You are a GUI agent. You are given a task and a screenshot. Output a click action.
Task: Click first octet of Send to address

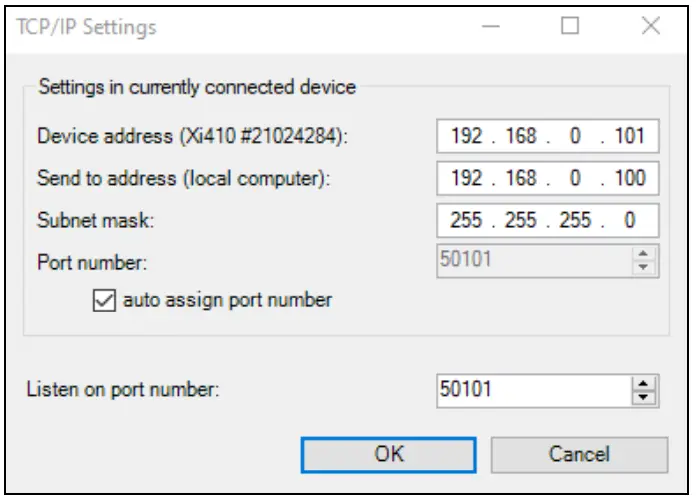(467, 179)
